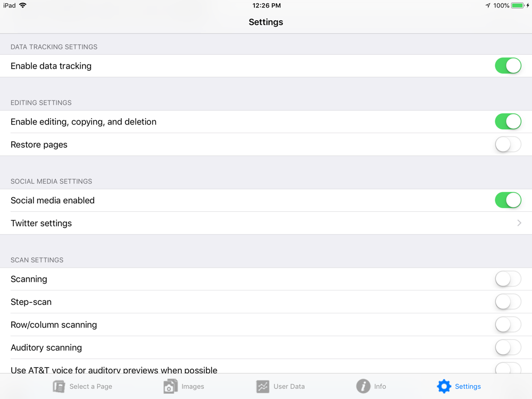The width and height of the screenshot is (532, 399).
Task: Enable the Restore pages switch
Action: point(508,145)
